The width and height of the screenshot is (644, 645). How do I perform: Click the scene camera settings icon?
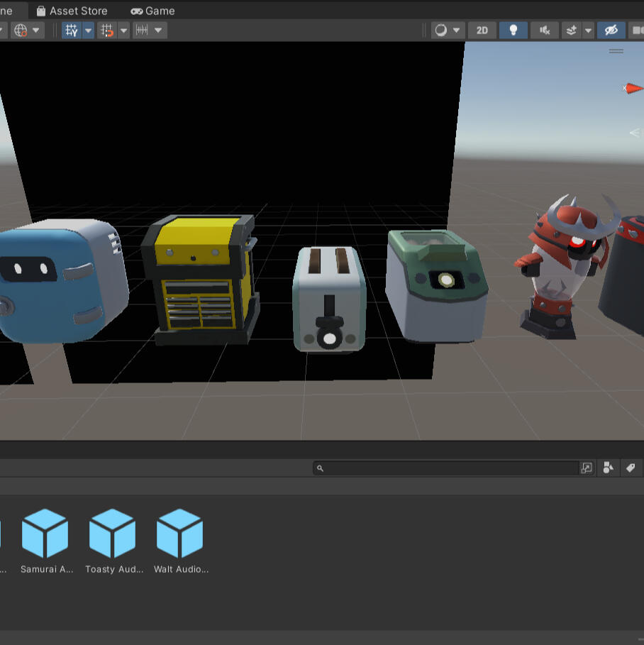[x=637, y=30]
